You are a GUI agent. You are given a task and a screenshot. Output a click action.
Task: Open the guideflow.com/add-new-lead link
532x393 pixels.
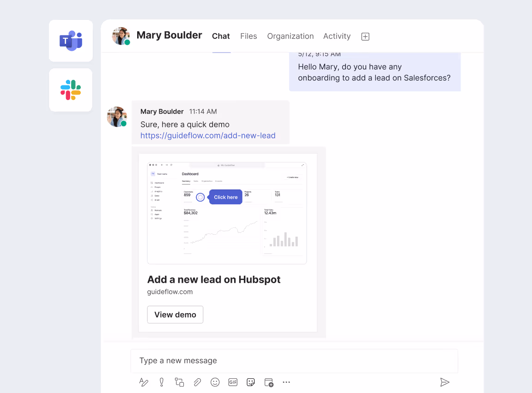tap(208, 136)
